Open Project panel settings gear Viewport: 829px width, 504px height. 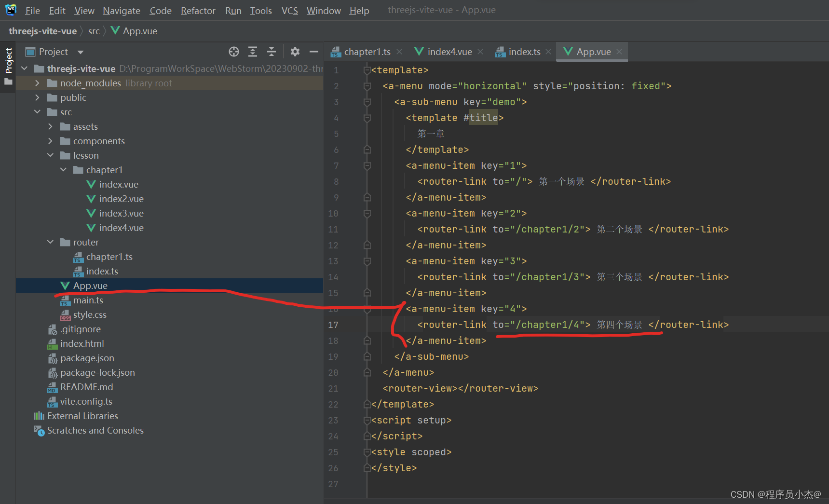[x=295, y=52]
